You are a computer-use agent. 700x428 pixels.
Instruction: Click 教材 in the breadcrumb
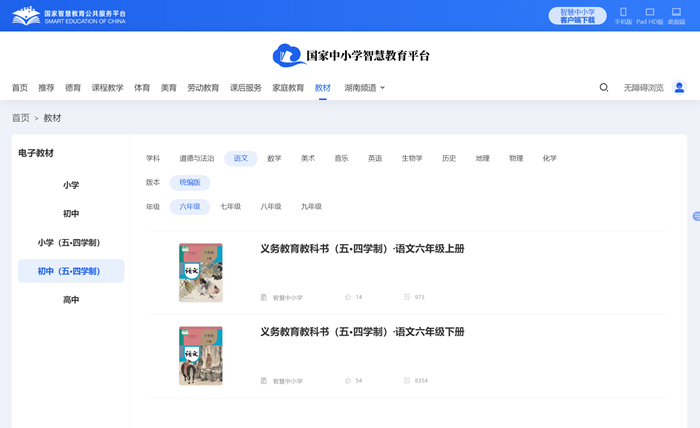(x=52, y=118)
